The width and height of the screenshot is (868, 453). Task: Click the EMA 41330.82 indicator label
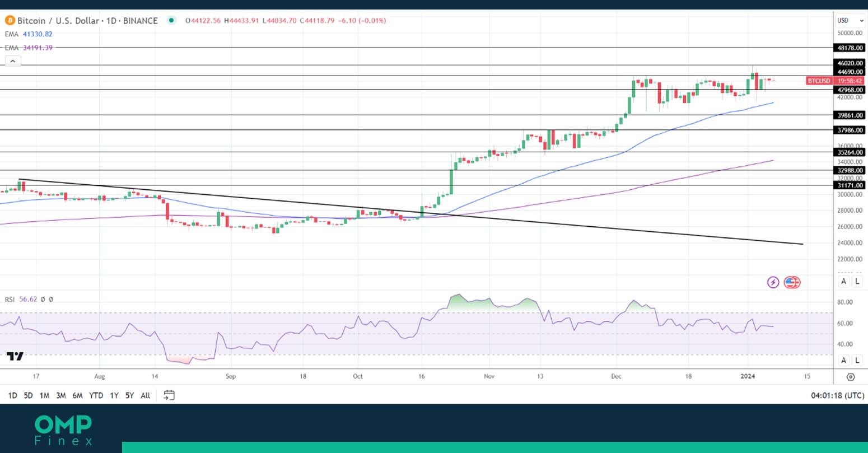point(29,34)
